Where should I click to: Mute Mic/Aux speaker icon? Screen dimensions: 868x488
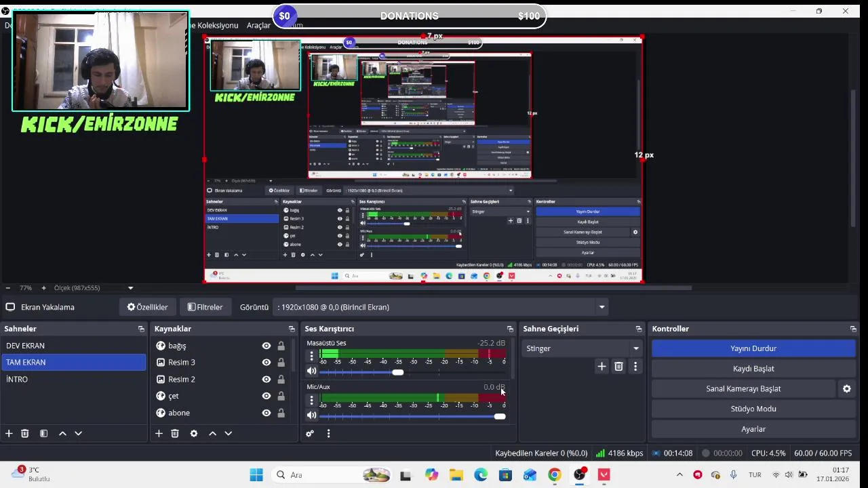pyautogui.click(x=311, y=415)
